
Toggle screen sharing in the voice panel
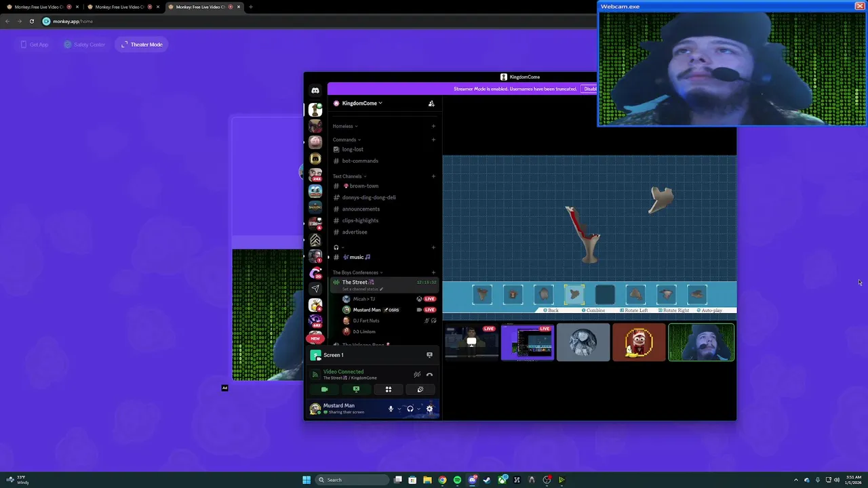(356, 389)
